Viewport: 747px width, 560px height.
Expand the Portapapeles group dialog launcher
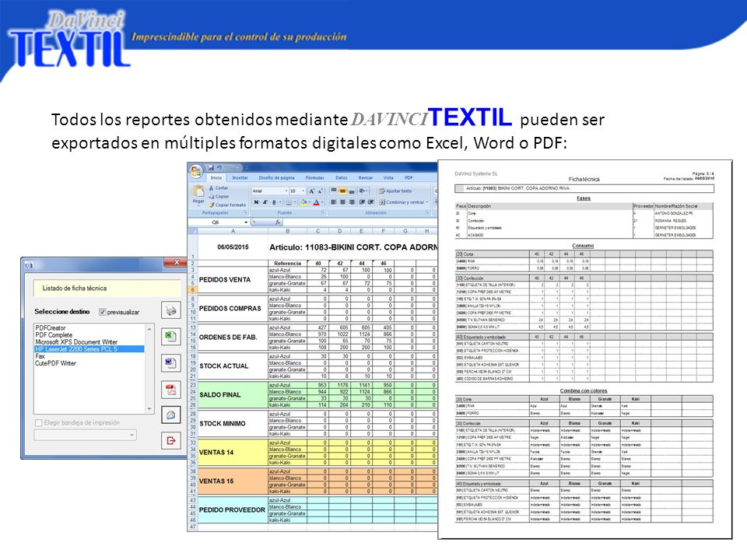click(x=246, y=213)
